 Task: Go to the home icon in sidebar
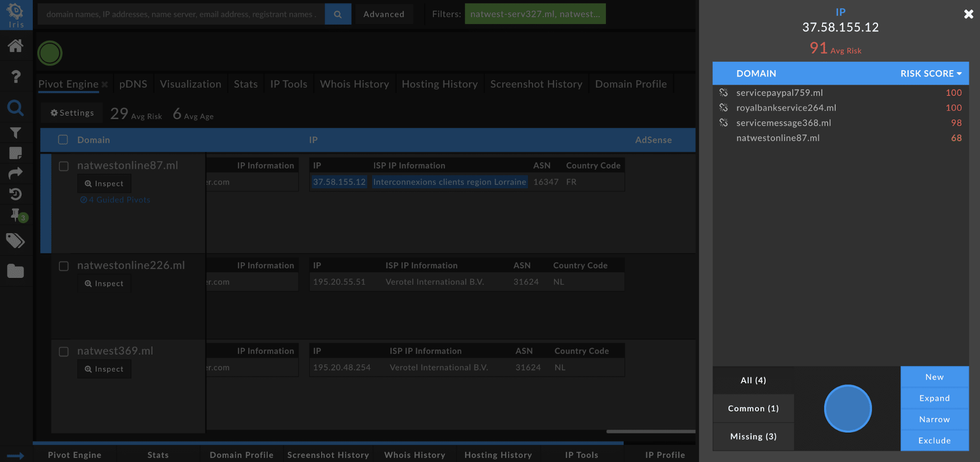15,46
